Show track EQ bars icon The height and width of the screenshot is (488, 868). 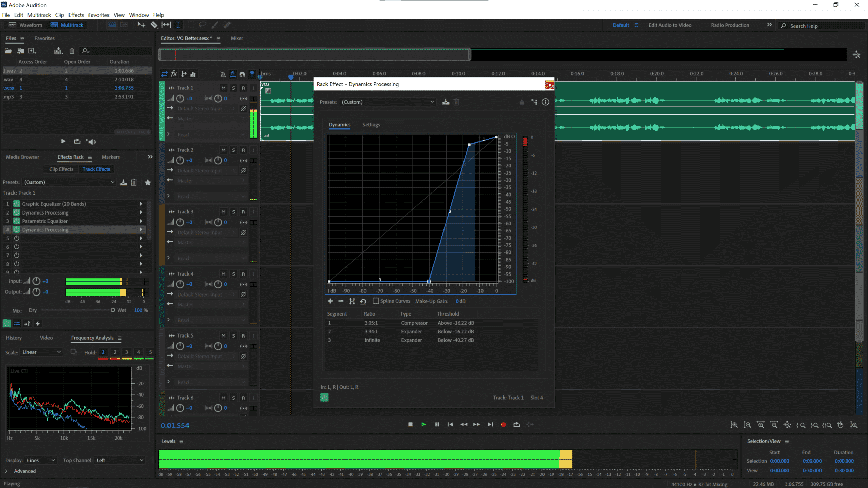(193, 74)
